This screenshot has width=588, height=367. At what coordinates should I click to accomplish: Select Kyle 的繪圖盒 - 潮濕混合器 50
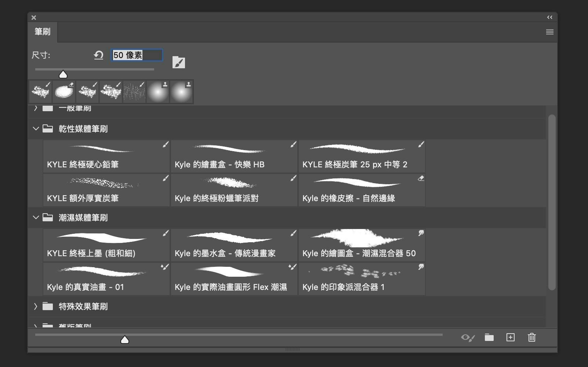pos(362,245)
